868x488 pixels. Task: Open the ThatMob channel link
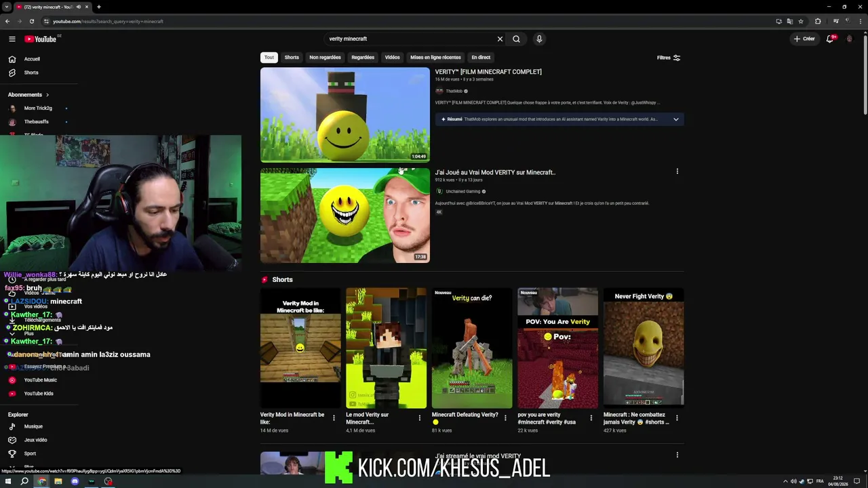point(454,91)
